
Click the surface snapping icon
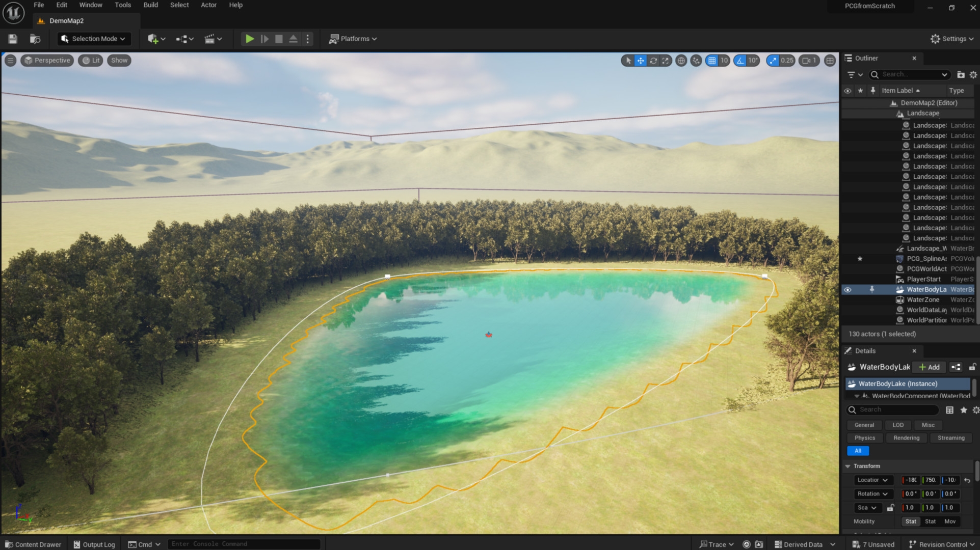tap(696, 61)
